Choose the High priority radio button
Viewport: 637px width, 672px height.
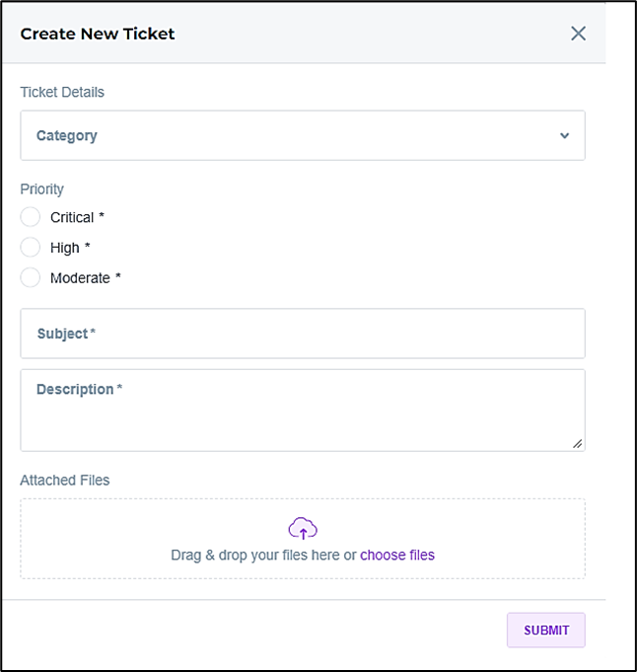[31, 248]
